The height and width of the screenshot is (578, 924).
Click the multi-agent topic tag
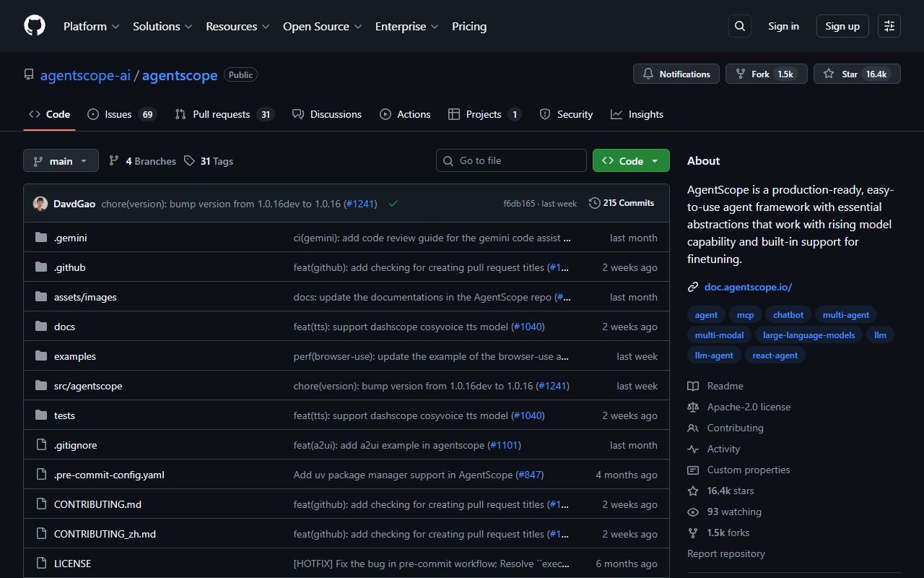(x=846, y=314)
